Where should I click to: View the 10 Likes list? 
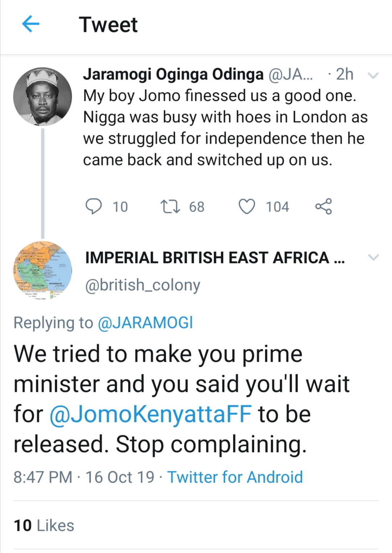(x=44, y=525)
